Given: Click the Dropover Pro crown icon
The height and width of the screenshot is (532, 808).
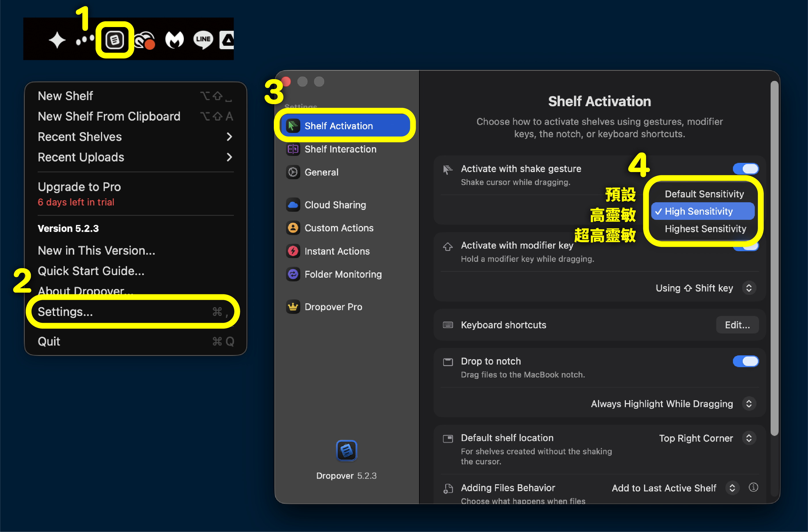Looking at the screenshot, I should (x=293, y=307).
